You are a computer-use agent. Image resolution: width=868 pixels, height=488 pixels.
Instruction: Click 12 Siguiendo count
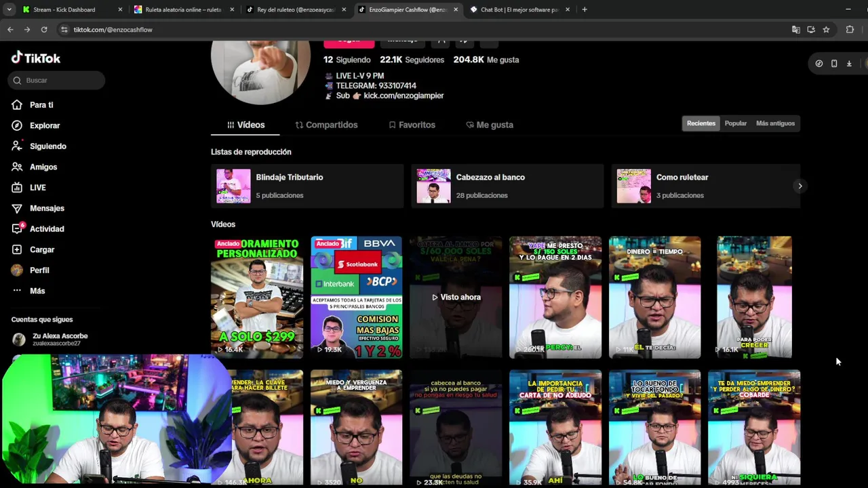pos(347,60)
